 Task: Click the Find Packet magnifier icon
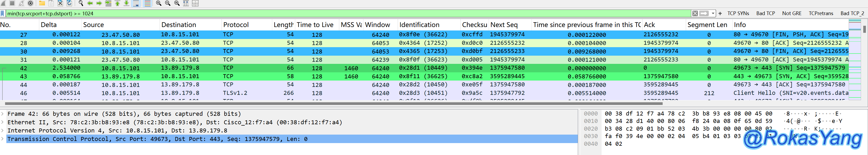[81, 3]
